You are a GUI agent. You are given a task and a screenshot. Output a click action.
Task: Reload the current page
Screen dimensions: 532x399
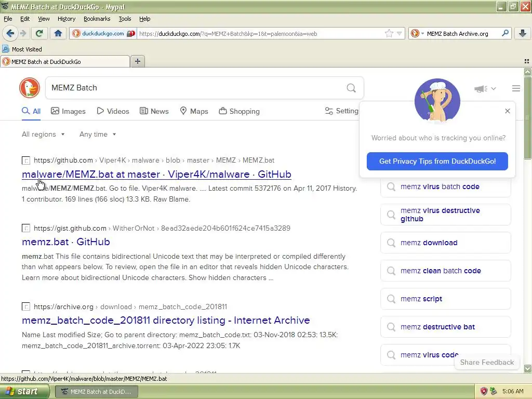tap(39, 33)
